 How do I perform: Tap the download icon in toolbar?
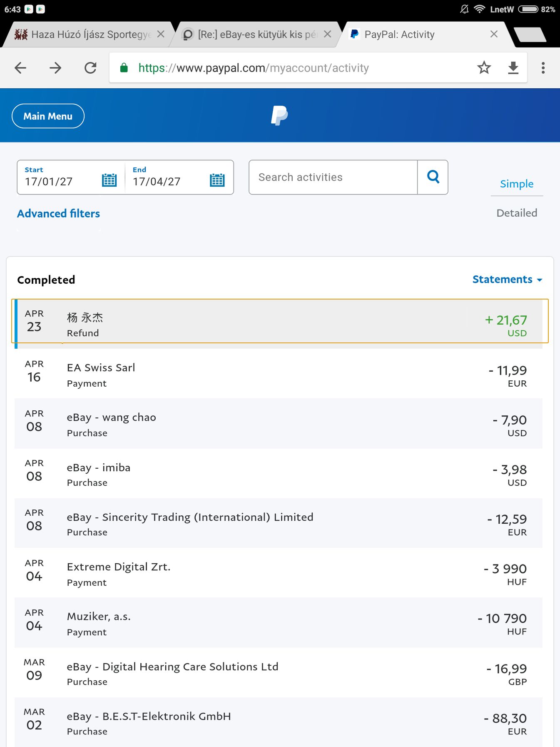point(513,68)
